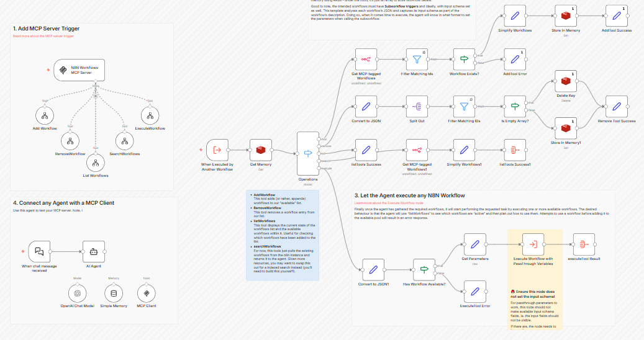Select the Operations switch node
Image resolution: width=644 pixels, height=340 pixels.
point(308,153)
